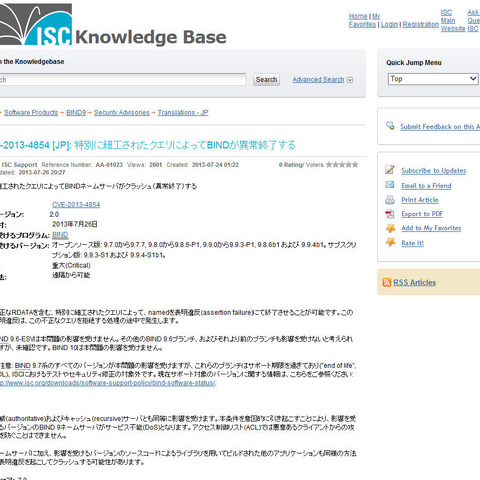Click the Add to My Favorites star icon

390,228
